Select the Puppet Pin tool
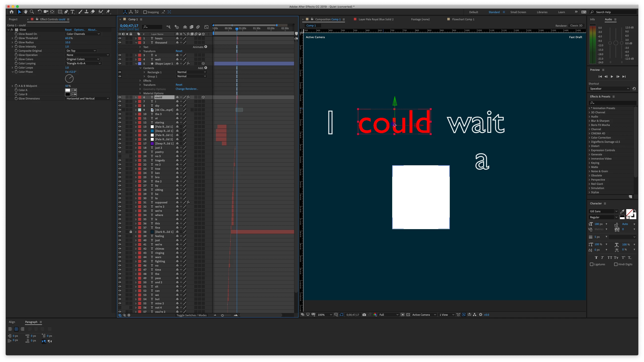This screenshot has height=362, width=644. (x=108, y=12)
